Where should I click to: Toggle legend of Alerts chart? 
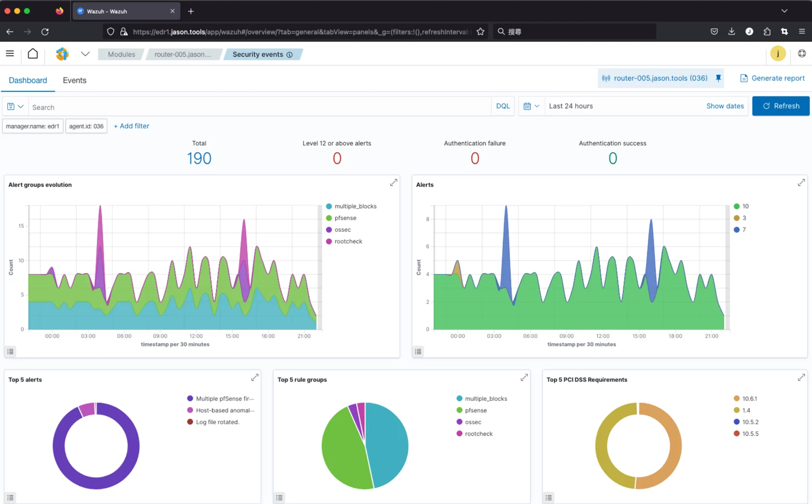coord(418,351)
